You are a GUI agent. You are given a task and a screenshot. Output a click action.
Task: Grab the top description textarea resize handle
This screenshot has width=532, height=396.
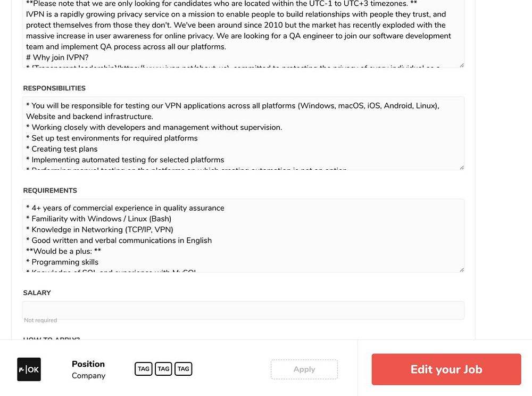click(x=461, y=65)
